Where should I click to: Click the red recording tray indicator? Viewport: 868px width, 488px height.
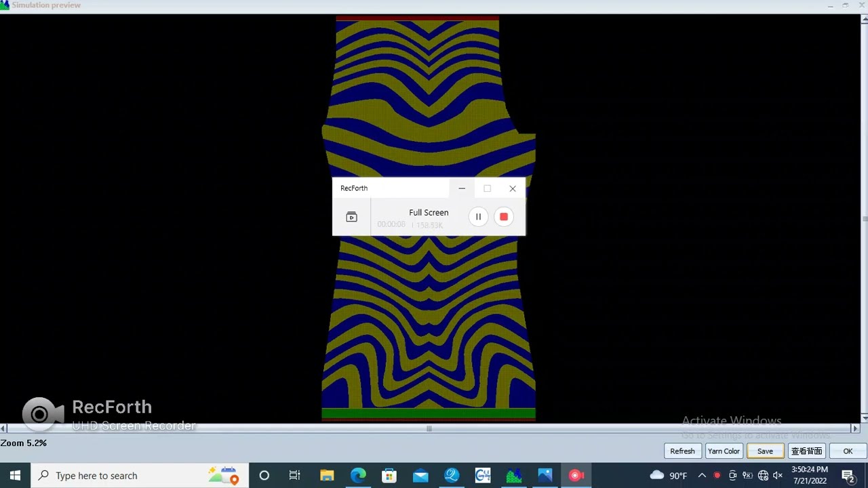717,476
